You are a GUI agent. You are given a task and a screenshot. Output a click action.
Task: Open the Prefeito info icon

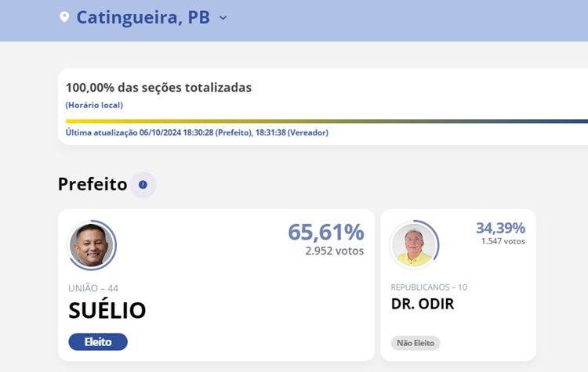point(143,185)
